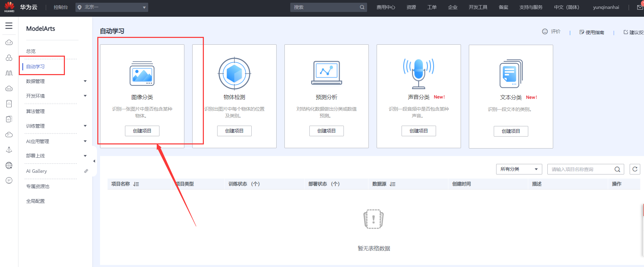
Task: Refresh the project table
Action: 635,169
